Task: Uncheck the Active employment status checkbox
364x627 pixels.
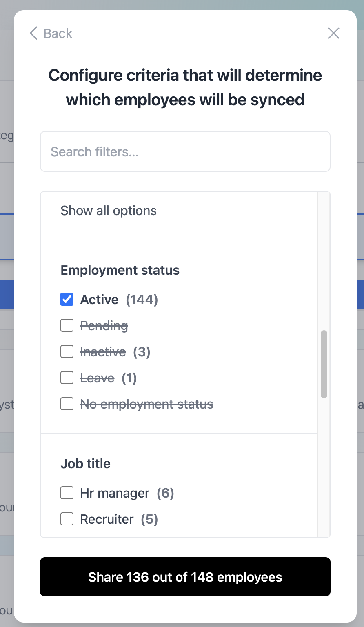Action: (67, 300)
